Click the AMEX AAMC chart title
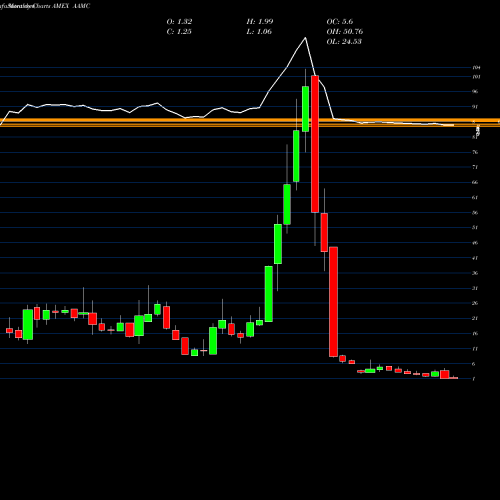The width and height of the screenshot is (500, 500). pyautogui.click(x=71, y=6)
